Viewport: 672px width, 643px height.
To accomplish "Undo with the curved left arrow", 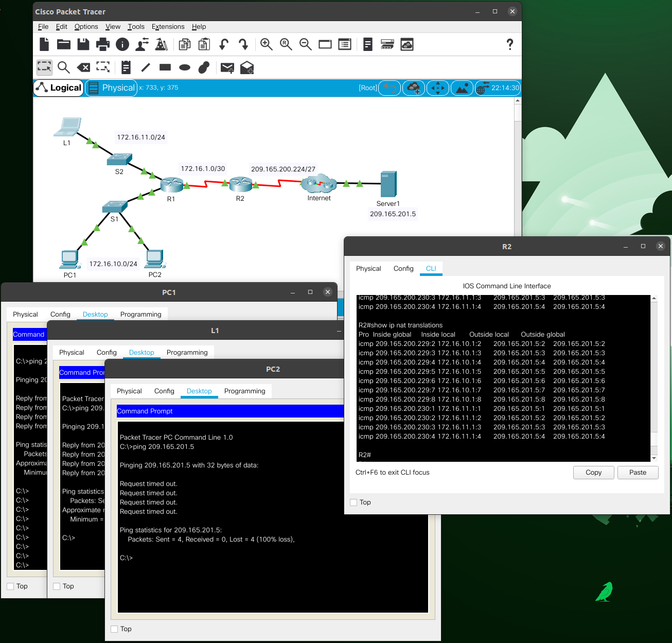I will point(224,44).
